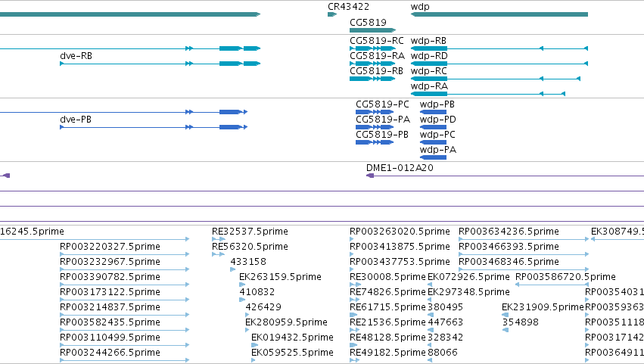
Task: Click the DME1-012A20 feature label
Action: 400,168
